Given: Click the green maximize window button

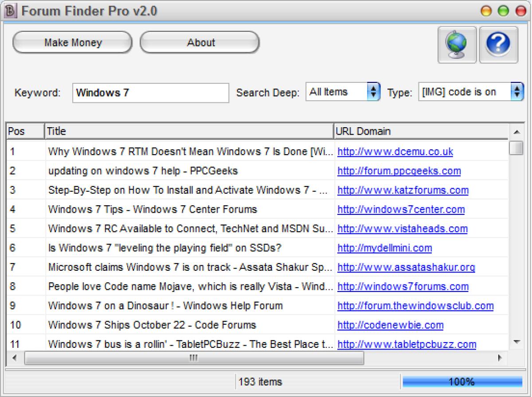Looking at the screenshot, I should 504,11.
